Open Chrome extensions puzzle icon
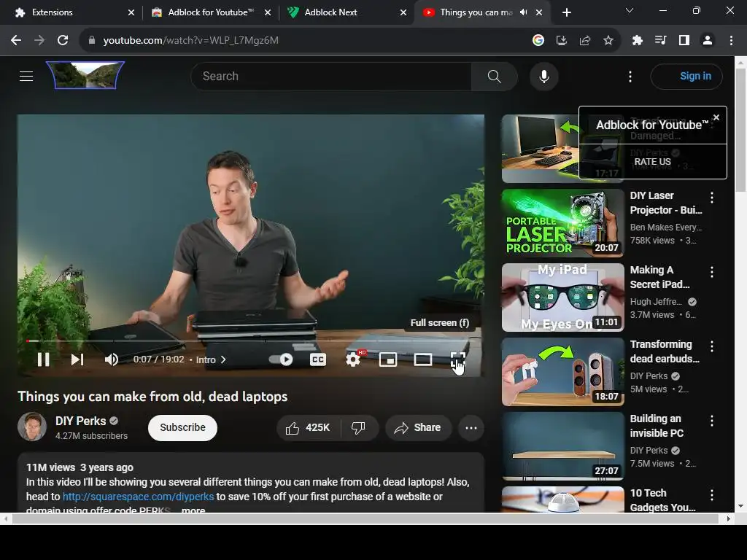Viewport: 747px width, 560px height. [637, 41]
